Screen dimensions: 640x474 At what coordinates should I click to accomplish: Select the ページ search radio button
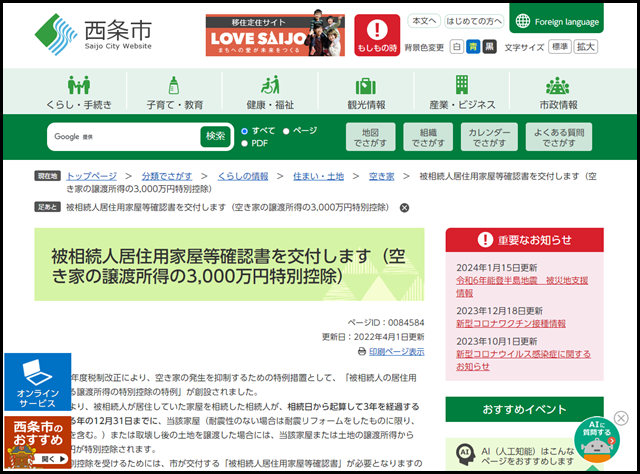point(286,131)
